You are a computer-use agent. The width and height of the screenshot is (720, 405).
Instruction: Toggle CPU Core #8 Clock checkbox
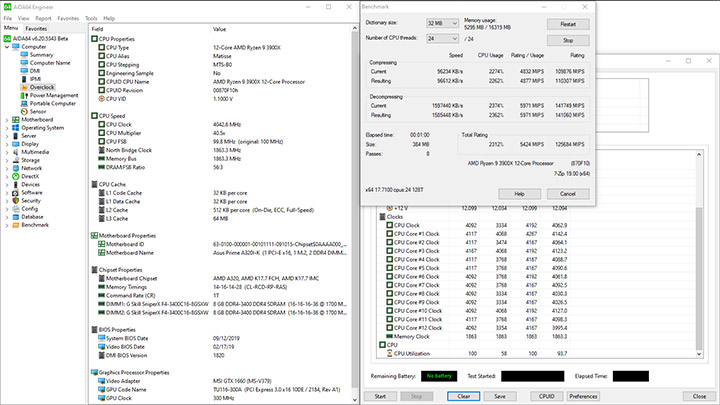click(x=389, y=294)
